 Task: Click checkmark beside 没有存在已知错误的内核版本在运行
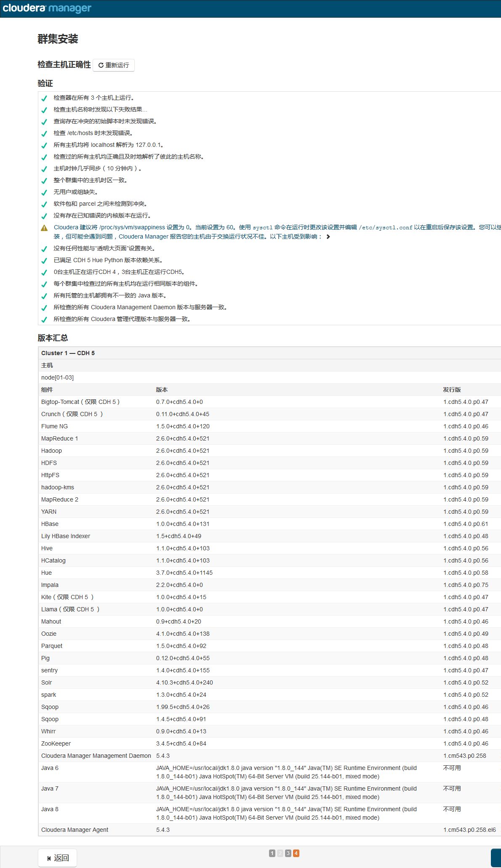tap(44, 216)
